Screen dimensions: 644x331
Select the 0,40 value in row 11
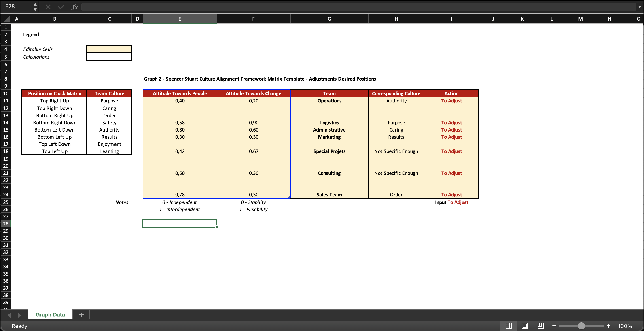click(x=180, y=101)
